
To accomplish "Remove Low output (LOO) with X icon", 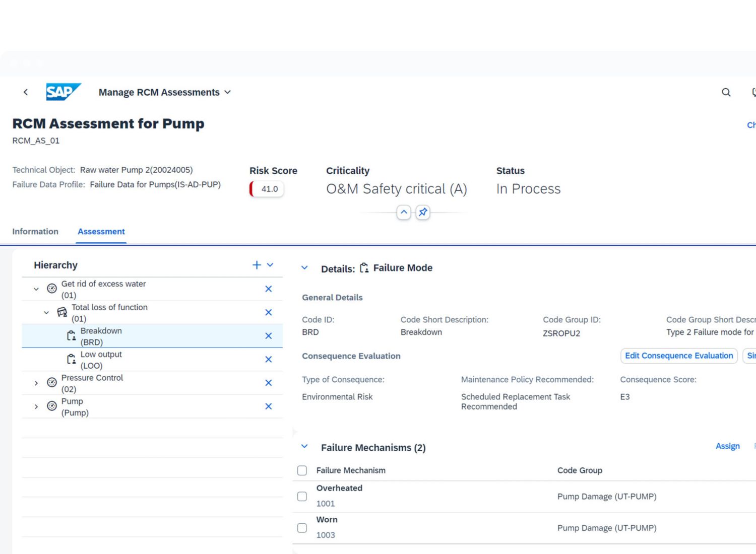I will click(268, 359).
